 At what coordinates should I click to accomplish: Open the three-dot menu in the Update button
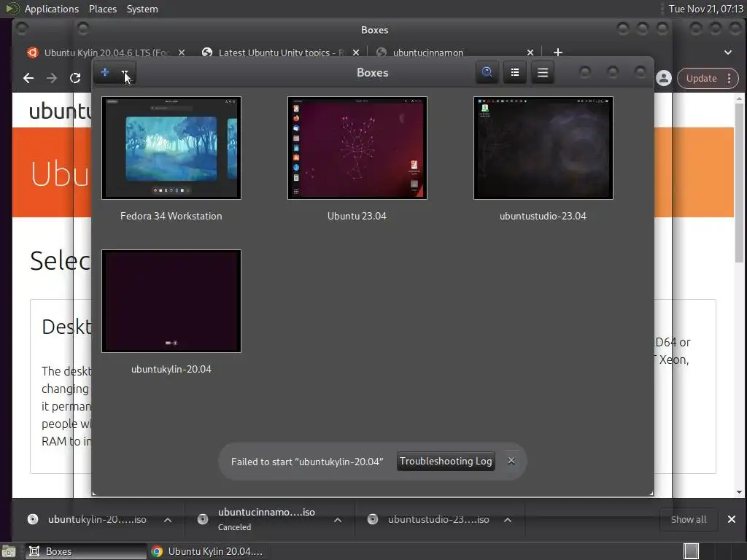click(x=729, y=78)
